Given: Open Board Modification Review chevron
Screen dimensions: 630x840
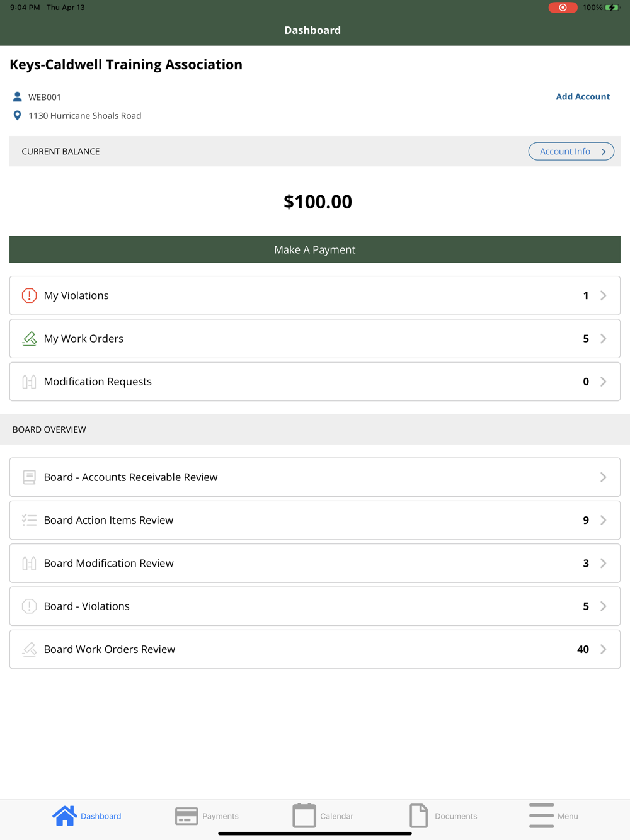Looking at the screenshot, I should click(x=604, y=563).
